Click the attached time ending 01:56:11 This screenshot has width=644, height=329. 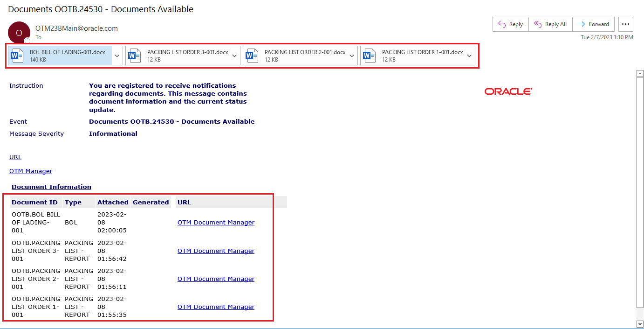[112, 279]
